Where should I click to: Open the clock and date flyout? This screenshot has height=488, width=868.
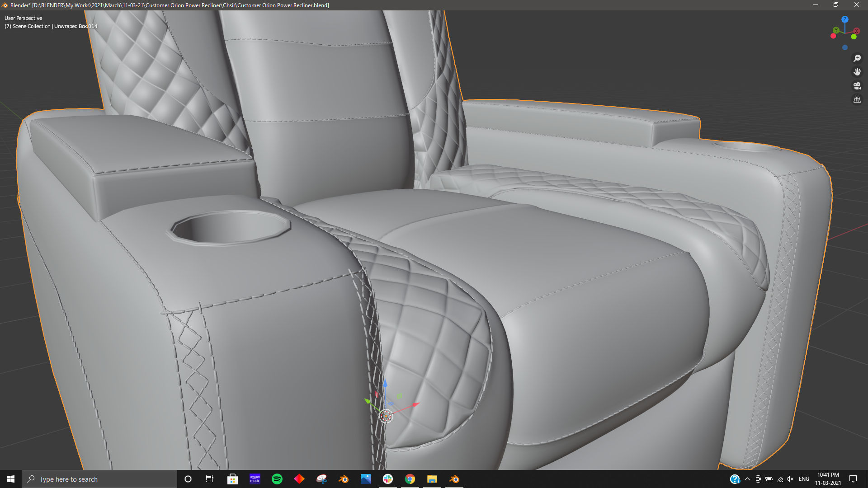tap(828, 479)
